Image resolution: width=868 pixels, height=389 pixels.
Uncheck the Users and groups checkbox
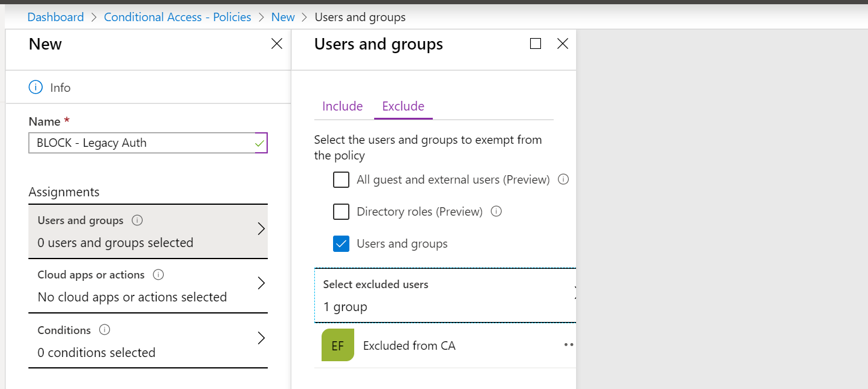pos(342,244)
